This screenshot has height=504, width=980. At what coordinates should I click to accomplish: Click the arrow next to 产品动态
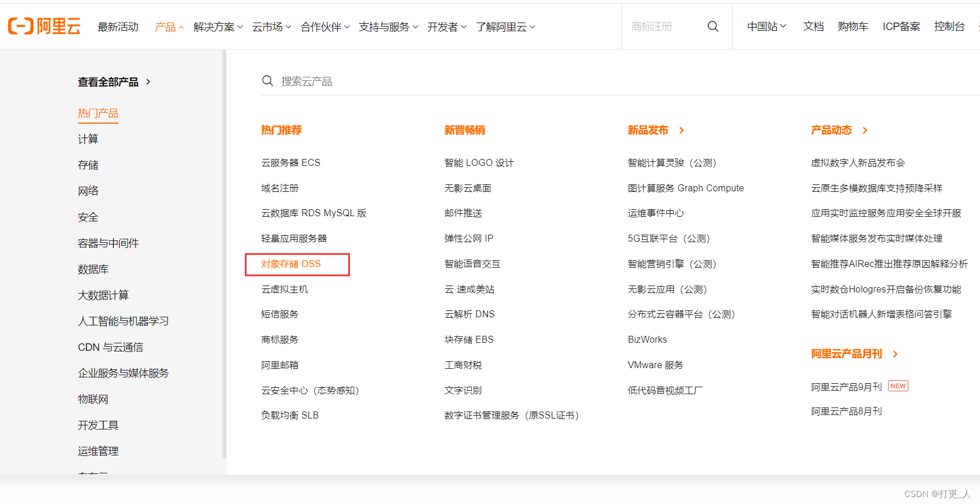865,131
